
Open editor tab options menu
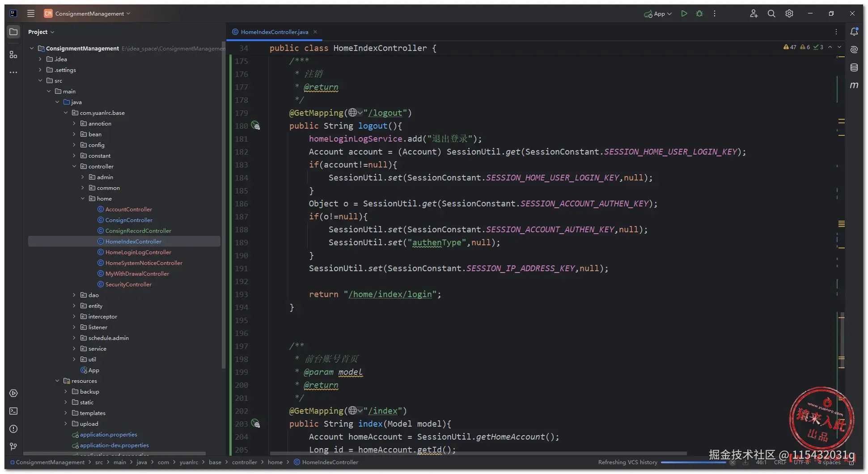pos(836,32)
